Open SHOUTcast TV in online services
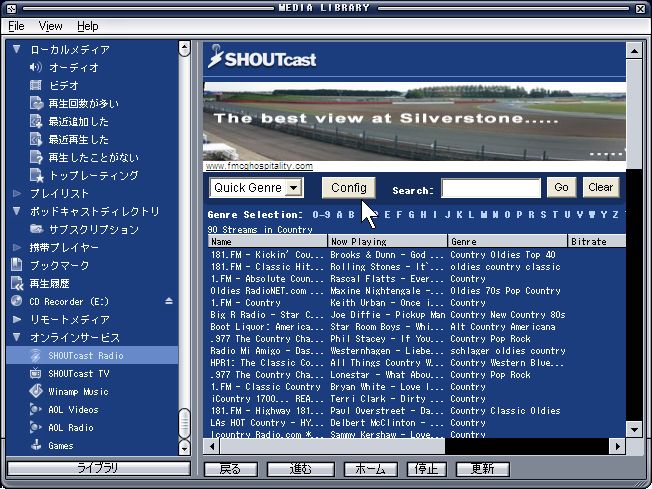This screenshot has width=652, height=489. [80, 373]
